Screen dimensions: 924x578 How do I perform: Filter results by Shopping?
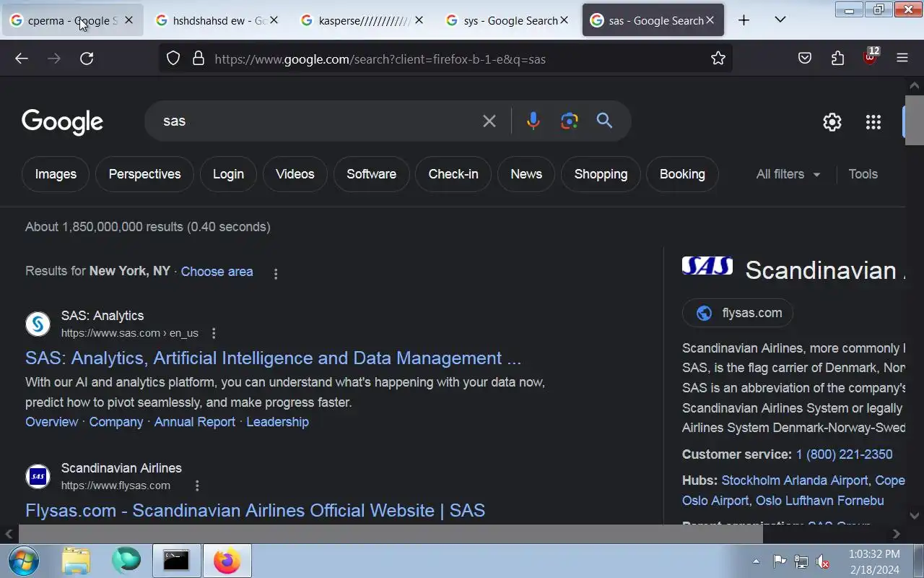point(601,174)
